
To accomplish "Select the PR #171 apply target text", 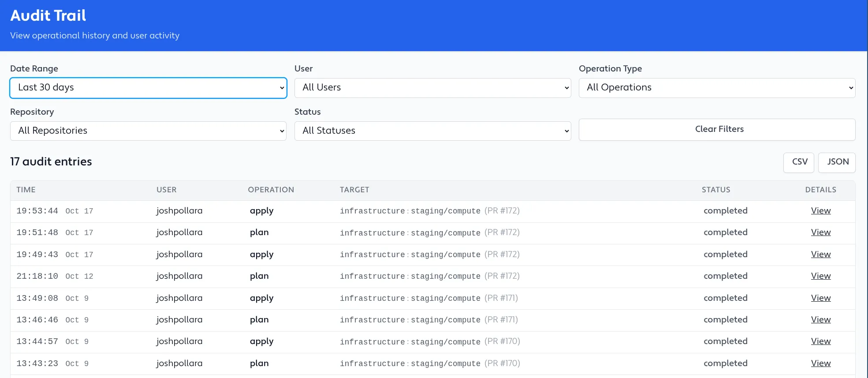I will click(428, 299).
